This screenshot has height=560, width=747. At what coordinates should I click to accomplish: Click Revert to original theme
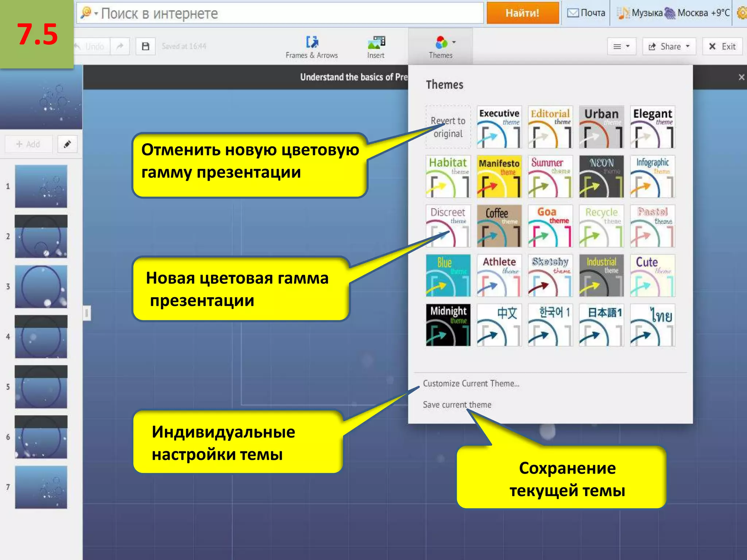pos(448,127)
